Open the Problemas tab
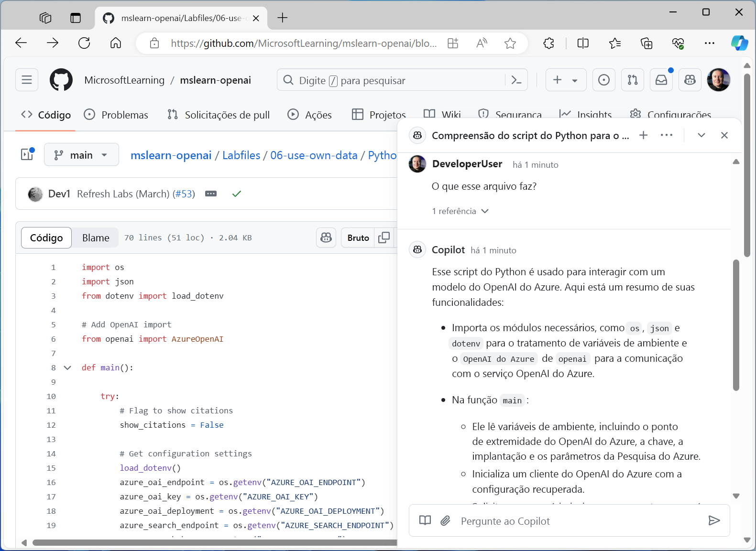Image resolution: width=756 pixels, height=551 pixels. pos(116,115)
